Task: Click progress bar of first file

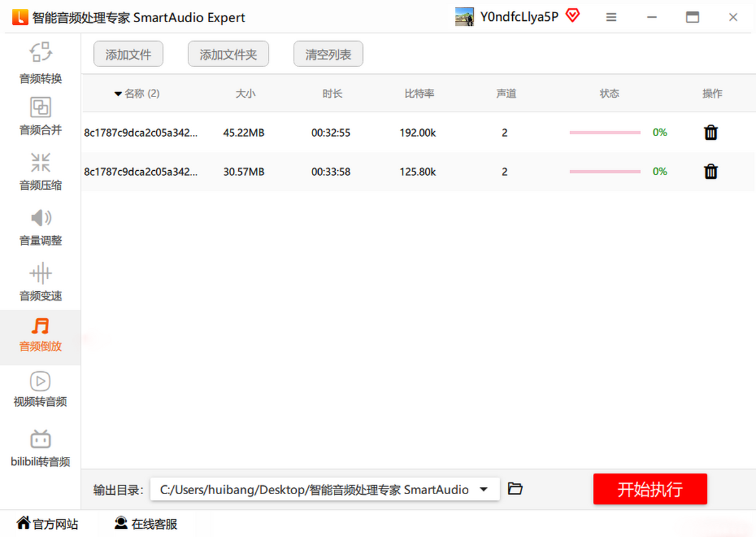Action: 605,133
